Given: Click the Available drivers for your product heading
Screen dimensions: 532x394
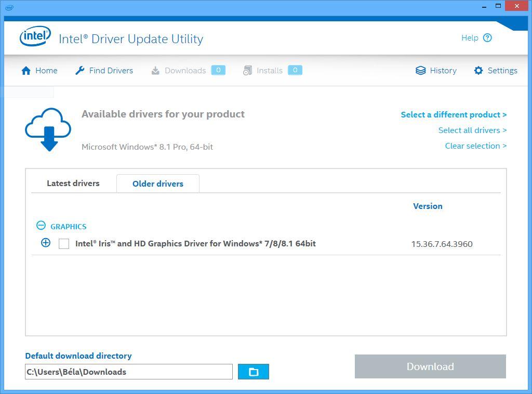Looking at the screenshot, I should (163, 114).
